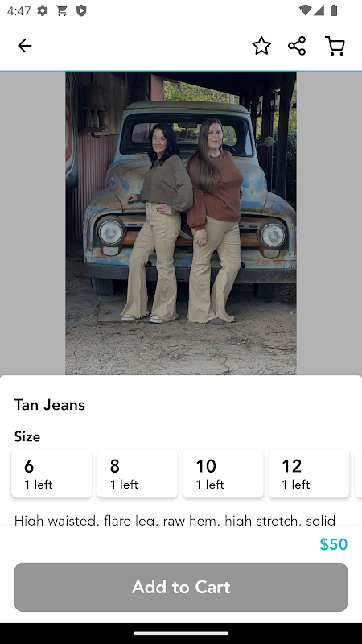Open the share icon
The height and width of the screenshot is (644, 362).
point(297,46)
